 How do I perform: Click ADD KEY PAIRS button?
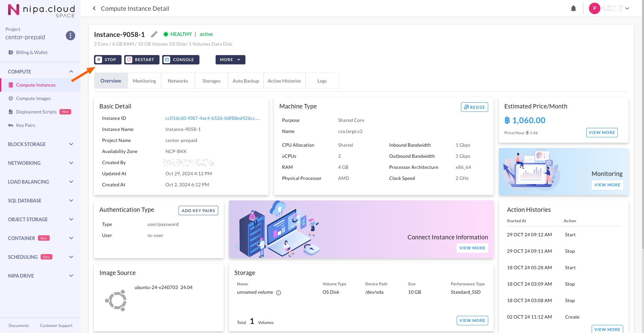click(x=198, y=210)
